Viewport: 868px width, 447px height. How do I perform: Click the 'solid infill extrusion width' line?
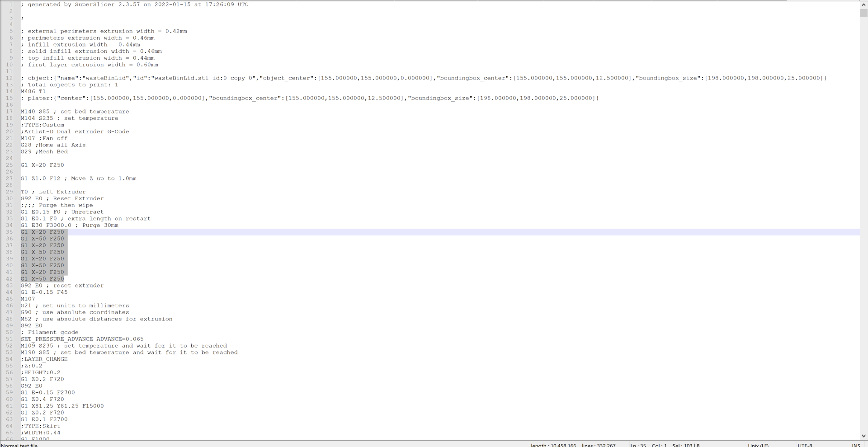(x=91, y=52)
